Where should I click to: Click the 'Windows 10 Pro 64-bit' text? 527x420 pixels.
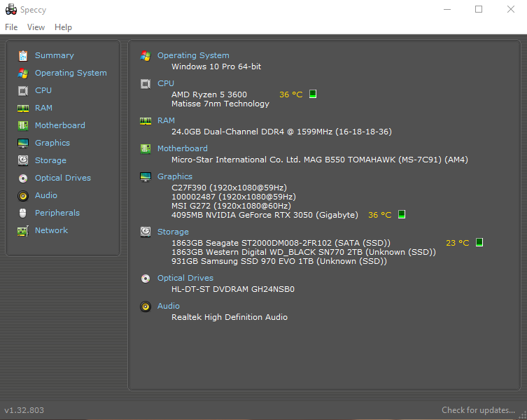coord(216,66)
